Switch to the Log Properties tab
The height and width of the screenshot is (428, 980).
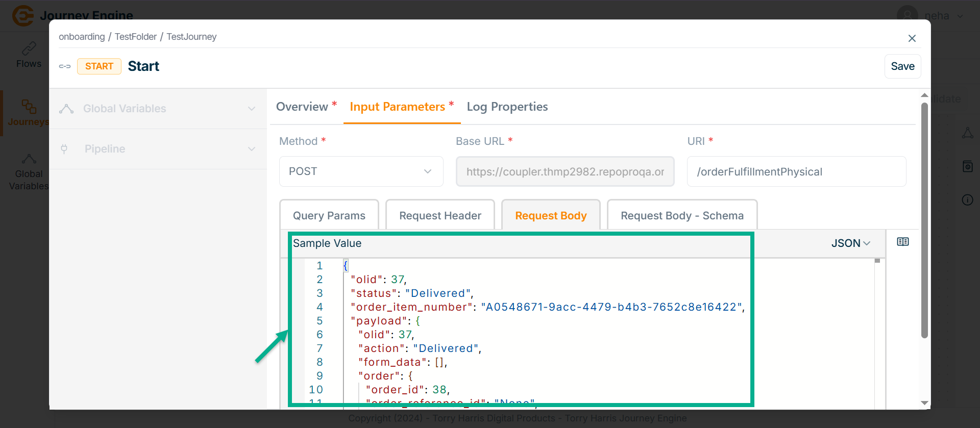[507, 107]
